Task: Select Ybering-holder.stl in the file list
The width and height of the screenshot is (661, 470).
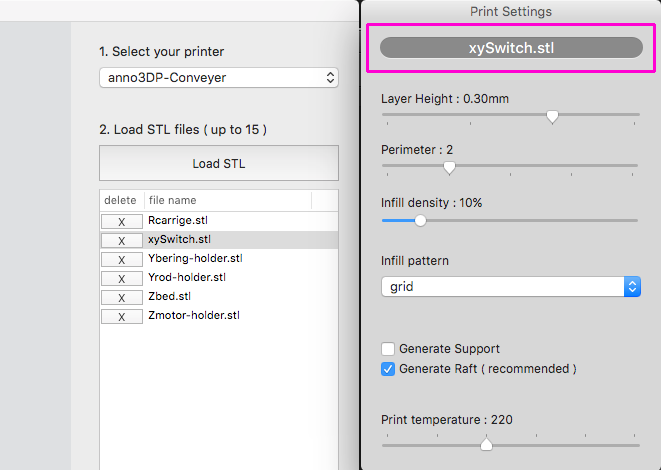Action: (195, 259)
